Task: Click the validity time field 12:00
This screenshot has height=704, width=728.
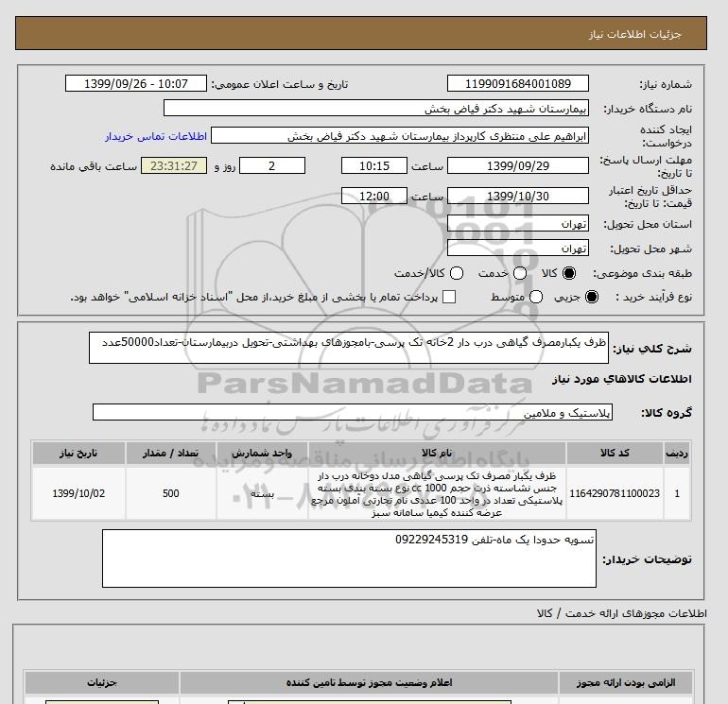Action: (x=374, y=196)
